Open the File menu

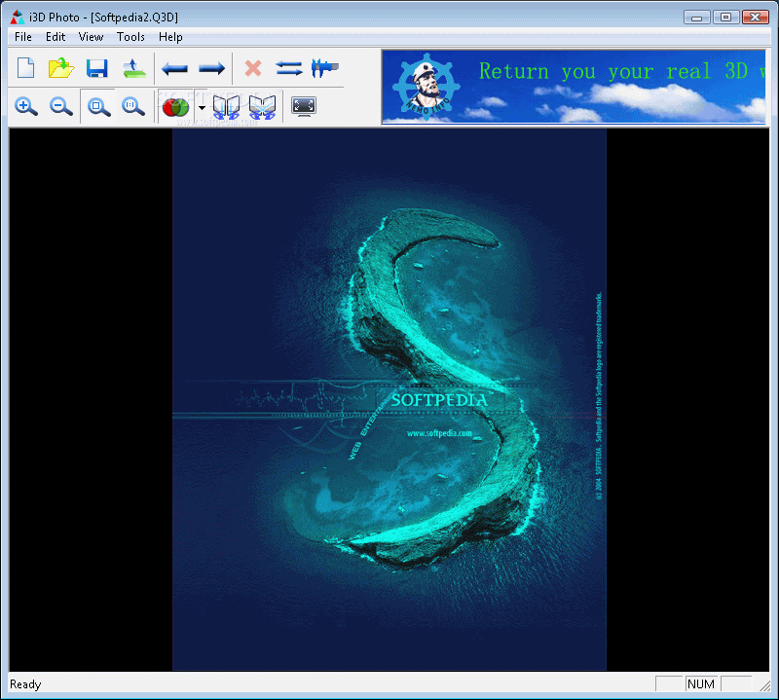(23, 37)
